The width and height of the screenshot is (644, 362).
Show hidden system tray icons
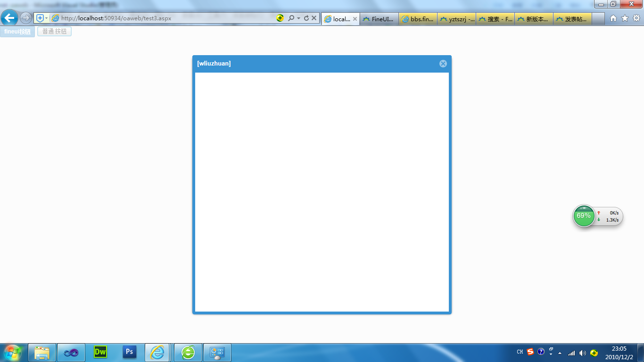(560, 353)
